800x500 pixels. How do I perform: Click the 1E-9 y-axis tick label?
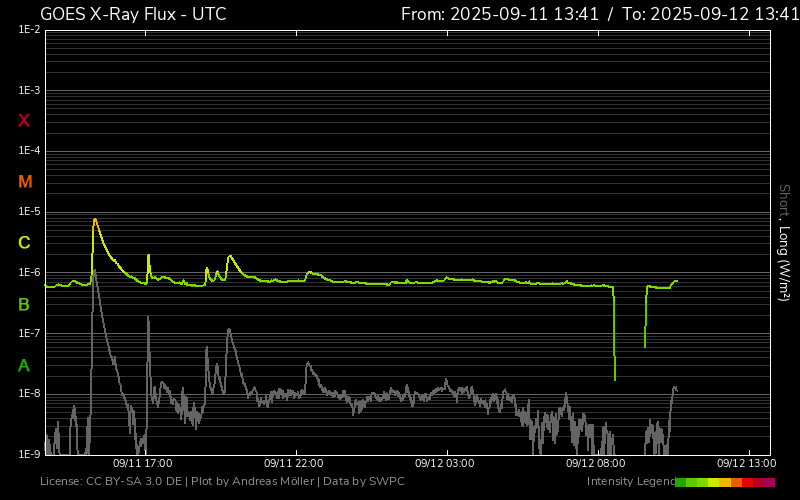tap(29, 454)
